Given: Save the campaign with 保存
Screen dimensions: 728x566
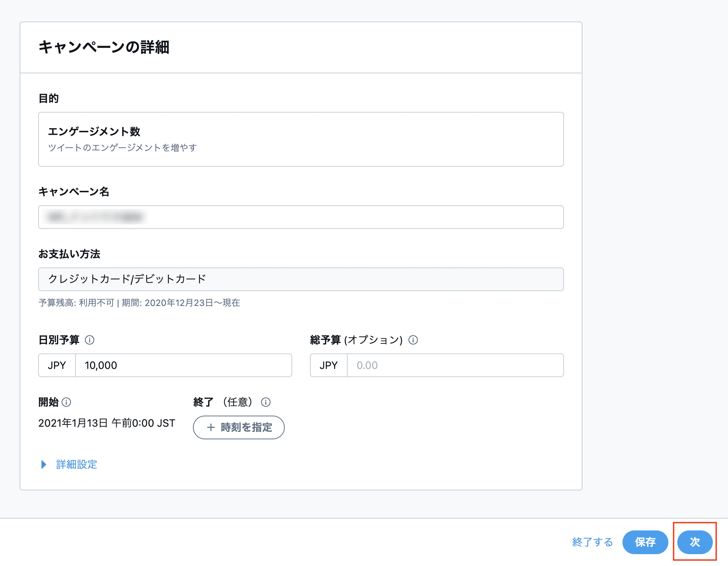Looking at the screenshot, I should 645,542.
